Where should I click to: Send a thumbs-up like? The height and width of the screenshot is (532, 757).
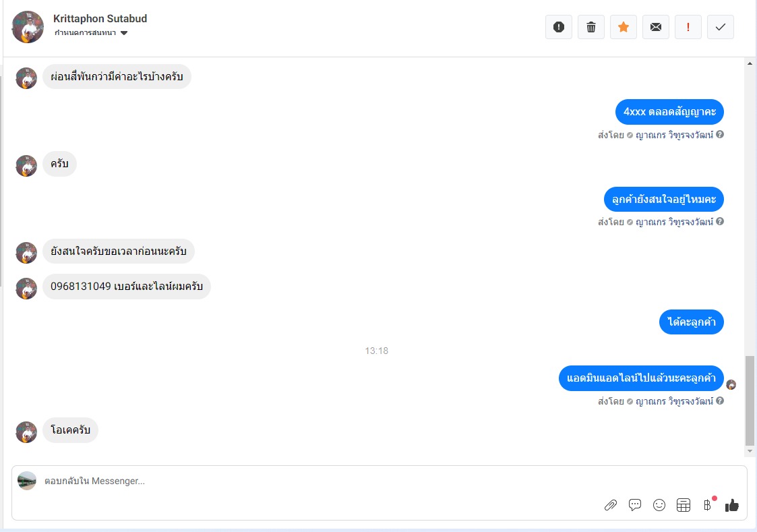click(732, 505)
